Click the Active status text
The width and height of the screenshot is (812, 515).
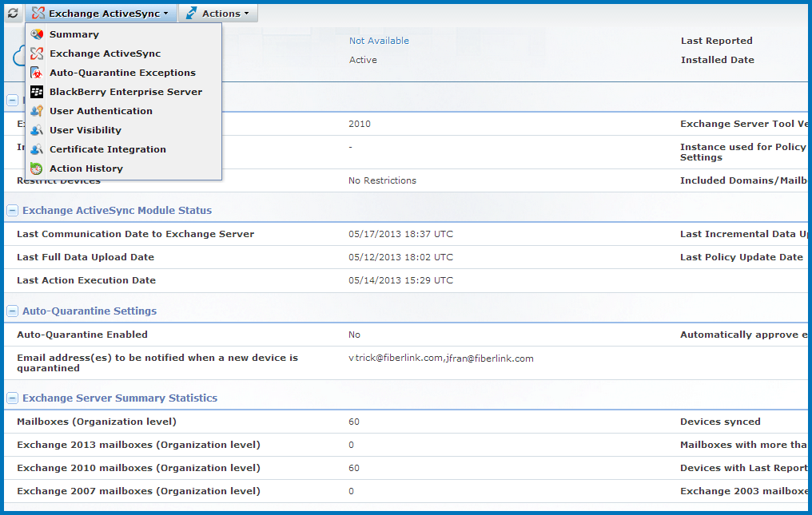[x=363, y=60]
